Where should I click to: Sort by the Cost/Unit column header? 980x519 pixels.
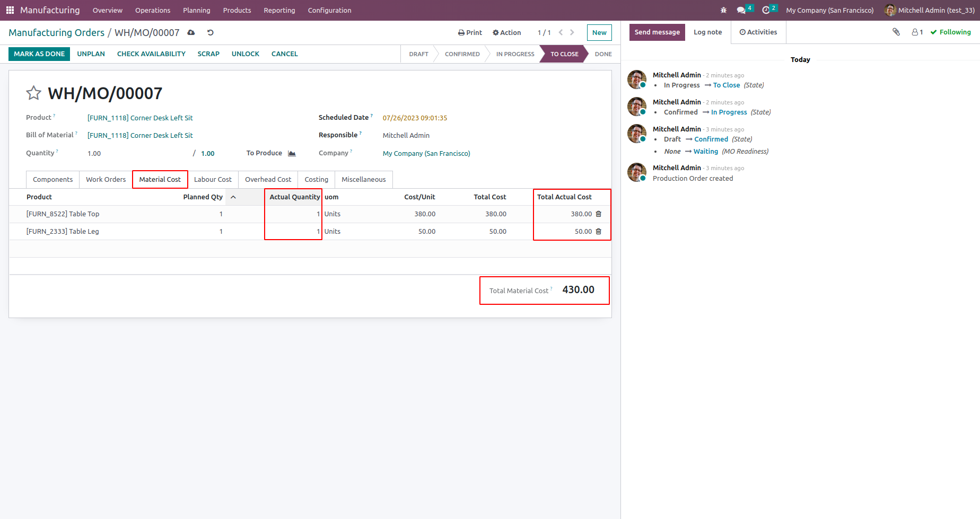419,197
